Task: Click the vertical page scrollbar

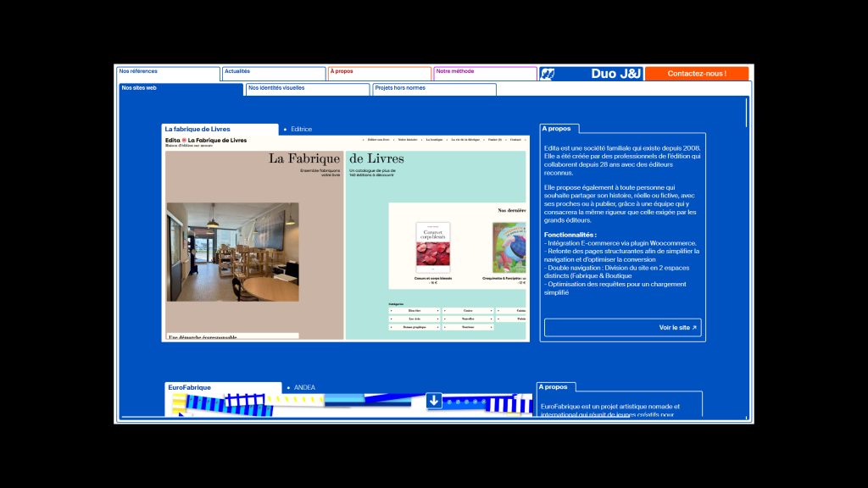Action: [x=747, y=113]
